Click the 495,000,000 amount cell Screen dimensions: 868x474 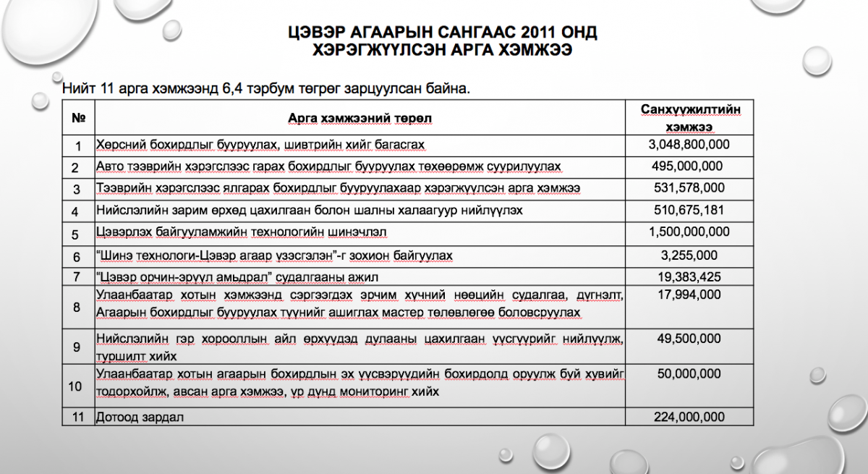tap(690, 166)
